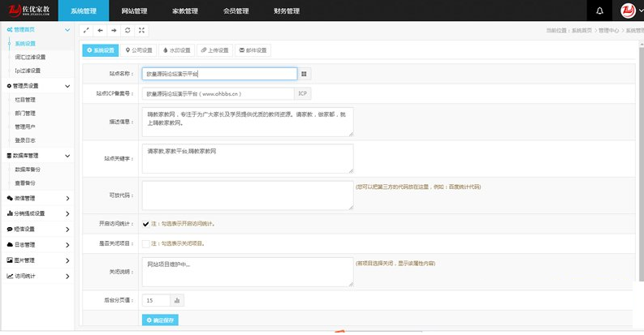The height and width of the screenshot is (335, 644).
Task: Click the 微信管理 chat icon in sidebar
Action: (x=10, y=198)
